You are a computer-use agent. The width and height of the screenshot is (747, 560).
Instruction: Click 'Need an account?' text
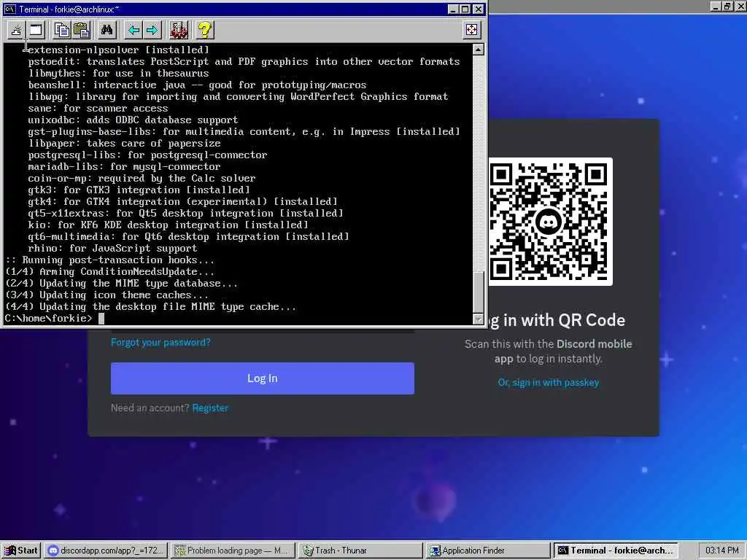click(x=150, y=408)
